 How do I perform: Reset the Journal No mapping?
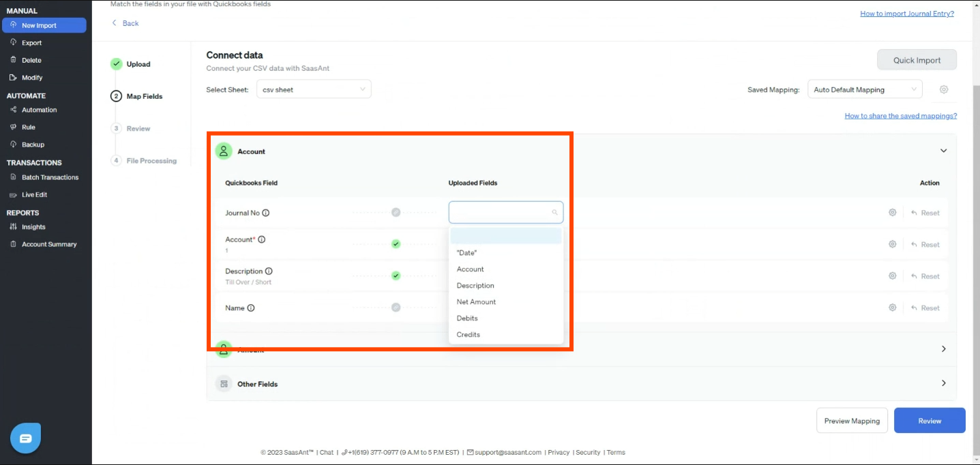point(925,213)
